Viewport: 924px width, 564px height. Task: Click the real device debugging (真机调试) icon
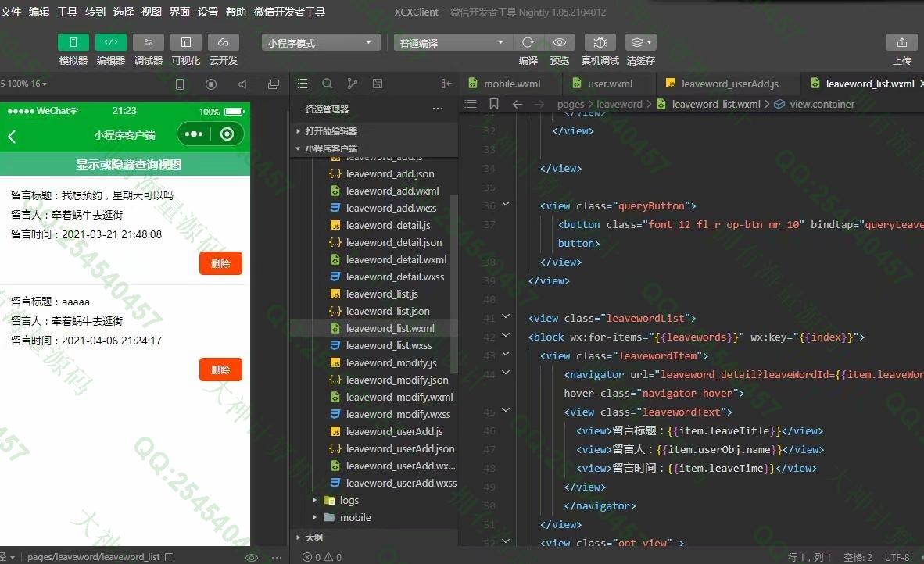click(x=600, y=42)
